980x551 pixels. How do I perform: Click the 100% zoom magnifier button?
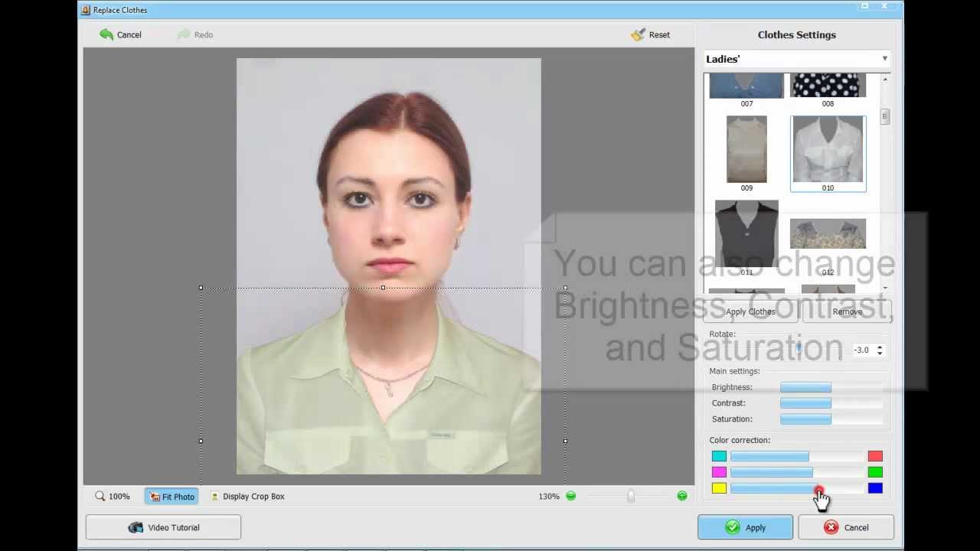pos(113,496)
